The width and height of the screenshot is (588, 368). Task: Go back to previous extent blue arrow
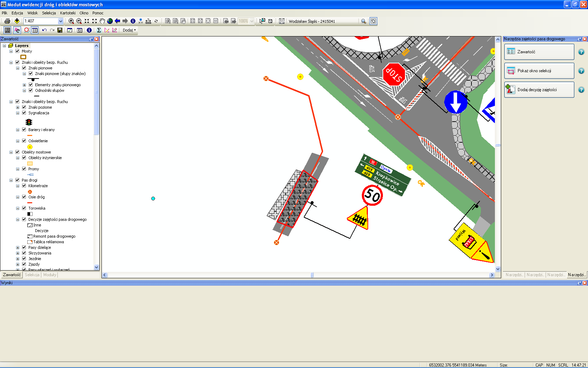[x=117, y=21]
